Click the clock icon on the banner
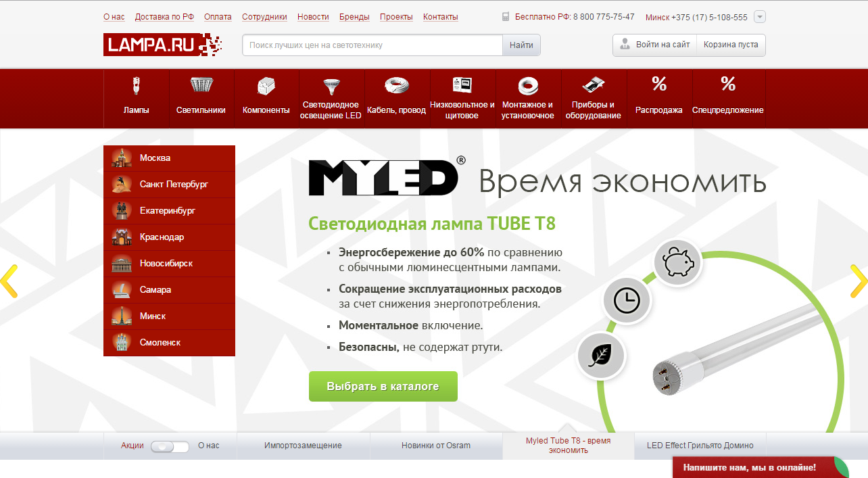The width and height of the screenshot is (868, 478). [x=627, y=300]
